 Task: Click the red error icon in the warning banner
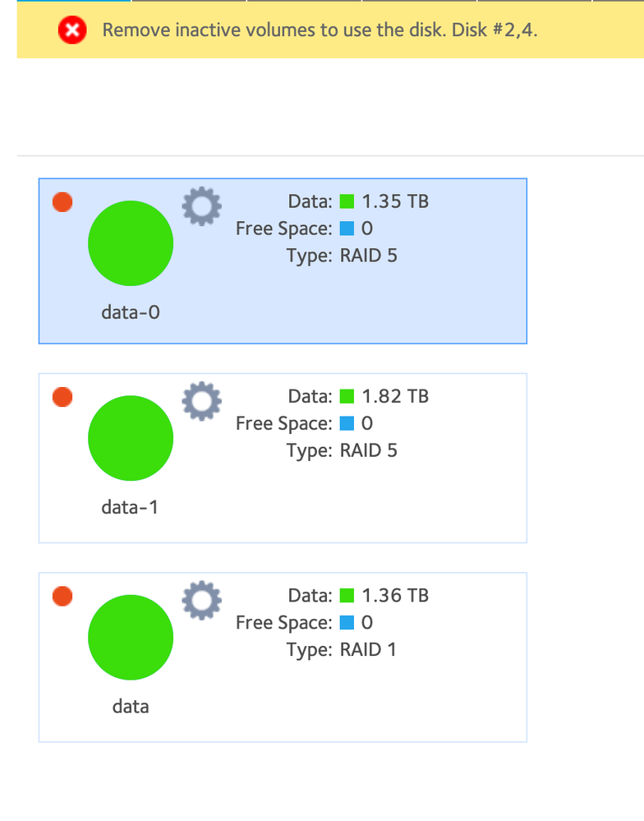tap(73, 30)
